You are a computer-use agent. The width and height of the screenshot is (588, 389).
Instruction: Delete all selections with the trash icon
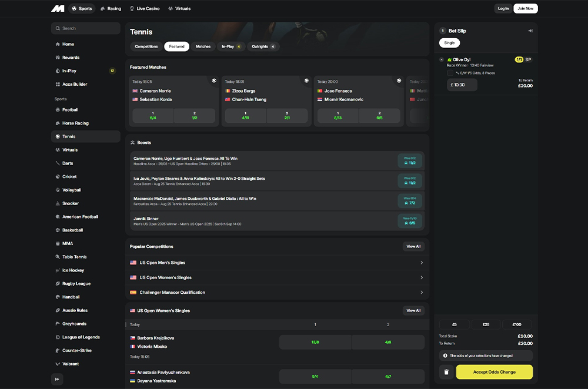446,372
